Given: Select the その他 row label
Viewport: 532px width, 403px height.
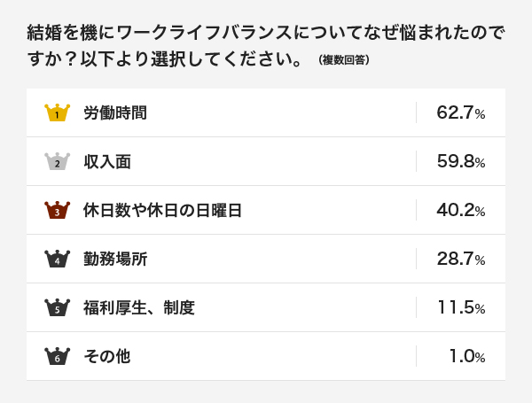Looking at the screenshot, I should point(107,356).
